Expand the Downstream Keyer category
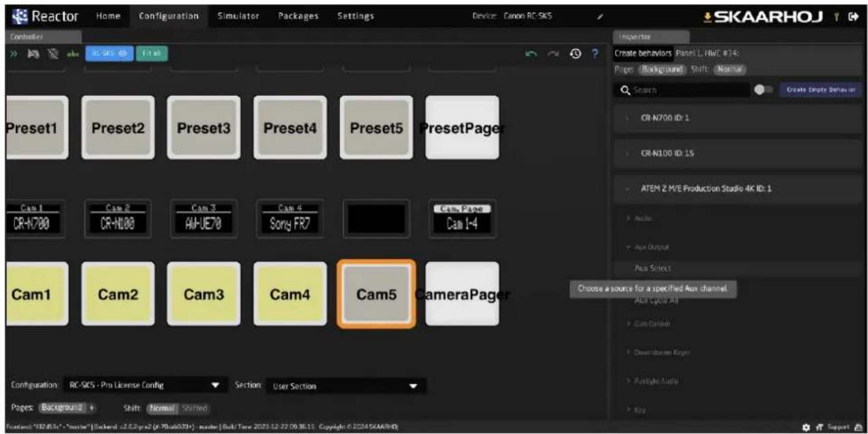 point(658,352)
